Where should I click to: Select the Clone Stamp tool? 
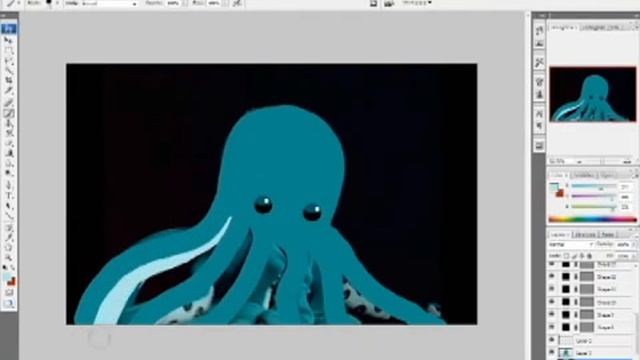(9, 123)
